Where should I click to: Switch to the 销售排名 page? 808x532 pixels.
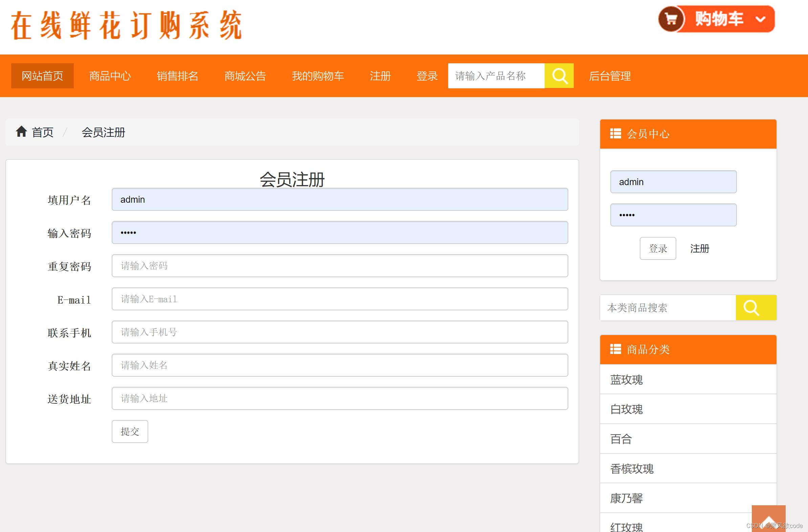tap(178, 75)
